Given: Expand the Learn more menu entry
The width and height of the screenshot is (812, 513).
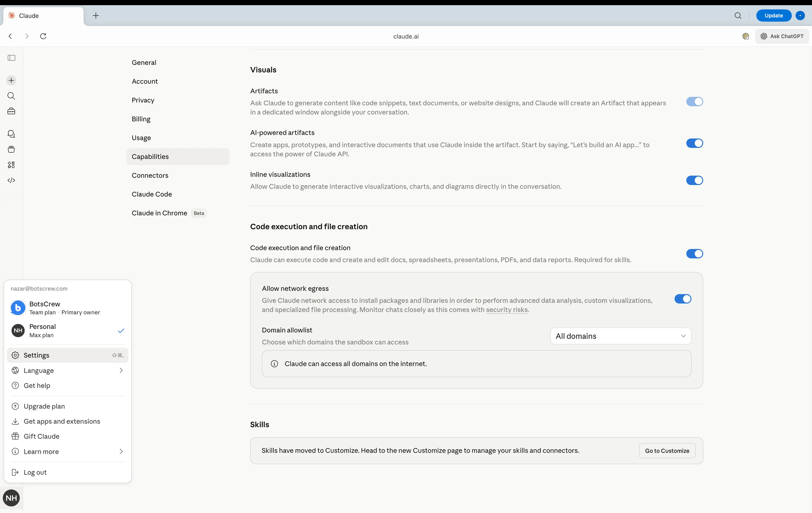Looking at the screenshot, I should (67, 452).
